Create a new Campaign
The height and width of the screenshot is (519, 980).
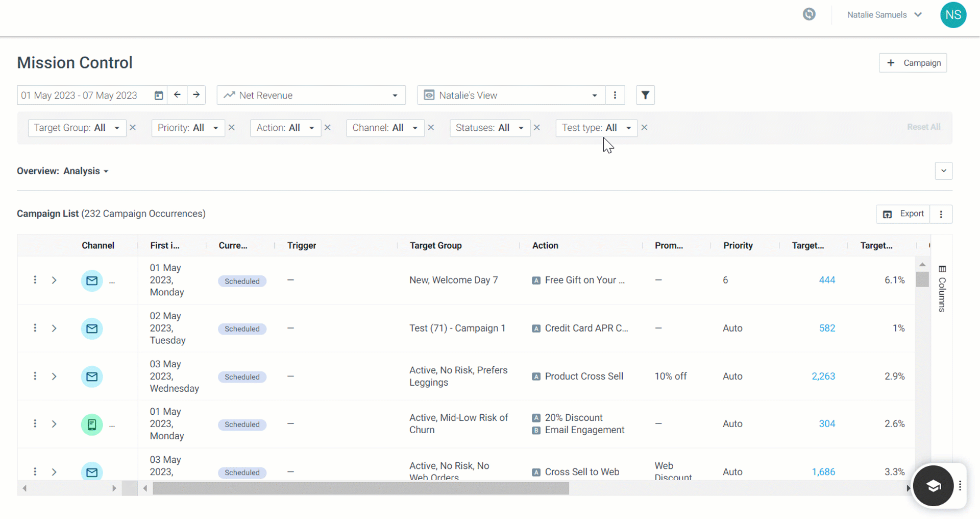coord(913,63)
